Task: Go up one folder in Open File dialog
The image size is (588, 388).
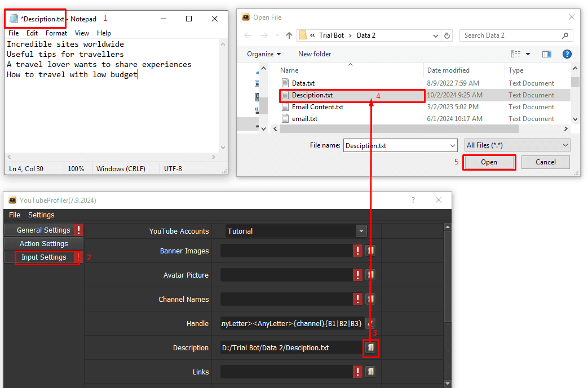Action: (x=289, y=35)
